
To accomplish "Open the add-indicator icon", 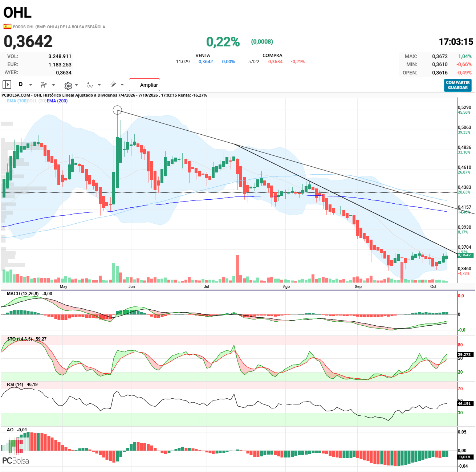I will click(x=90, y=85).
